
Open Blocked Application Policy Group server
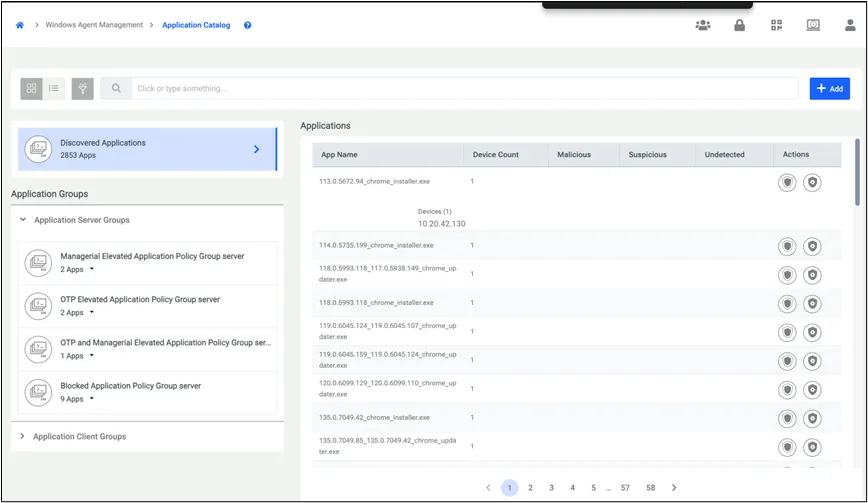pyautogui.click(x=131, y=386)
